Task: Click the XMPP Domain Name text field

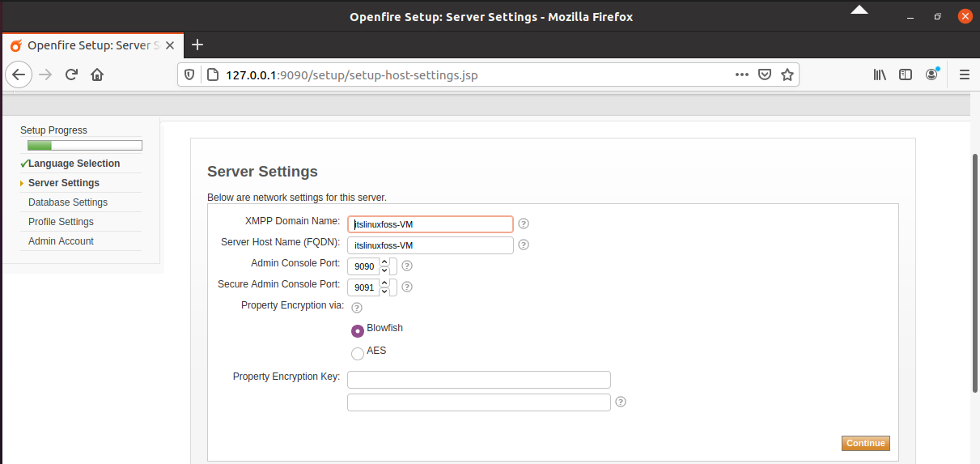Action: (x=431, y=224)
